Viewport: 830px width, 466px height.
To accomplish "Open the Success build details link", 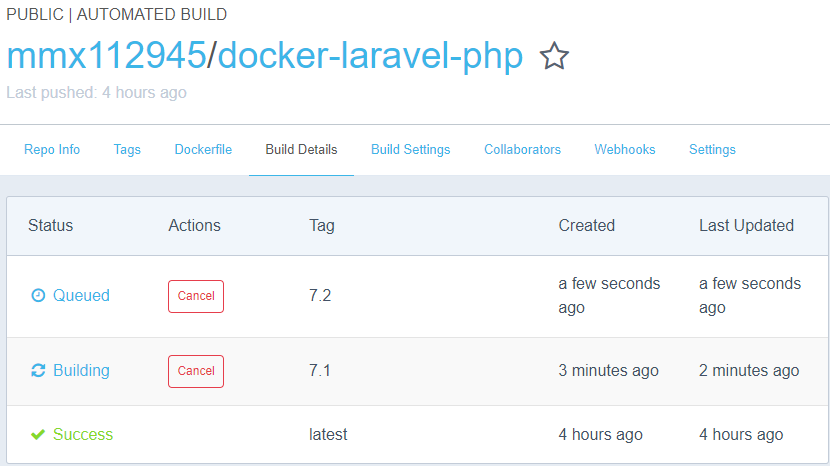I will 83,435.
